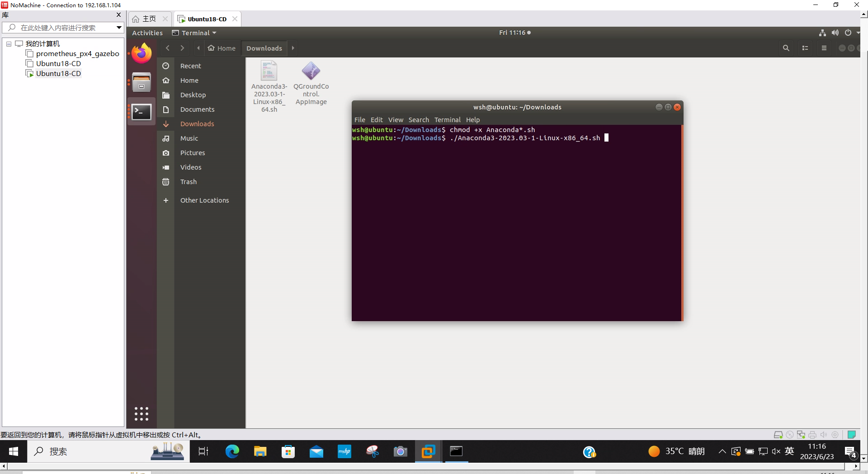Image resolution: width=868 pixels, height=474 pixels.
Task: Open the Files app in the dock
Action: tap(142, 82)
